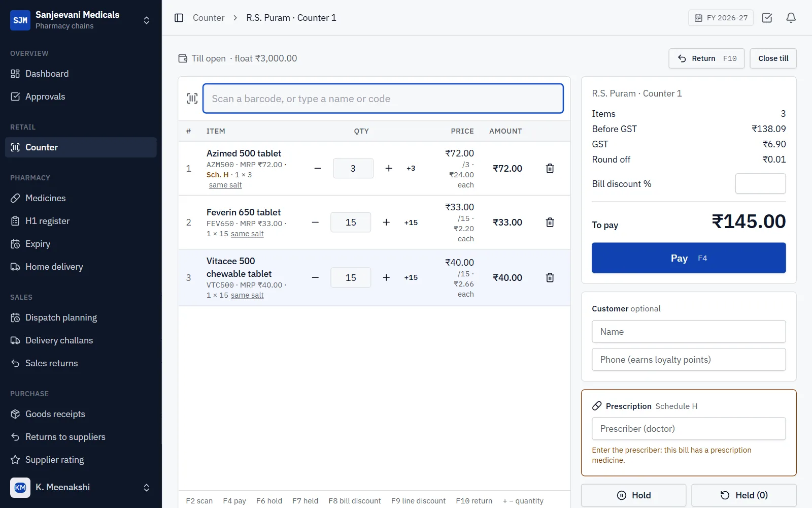
Task: Click same salt link under Azimed 500
Action: pos(225,185)
